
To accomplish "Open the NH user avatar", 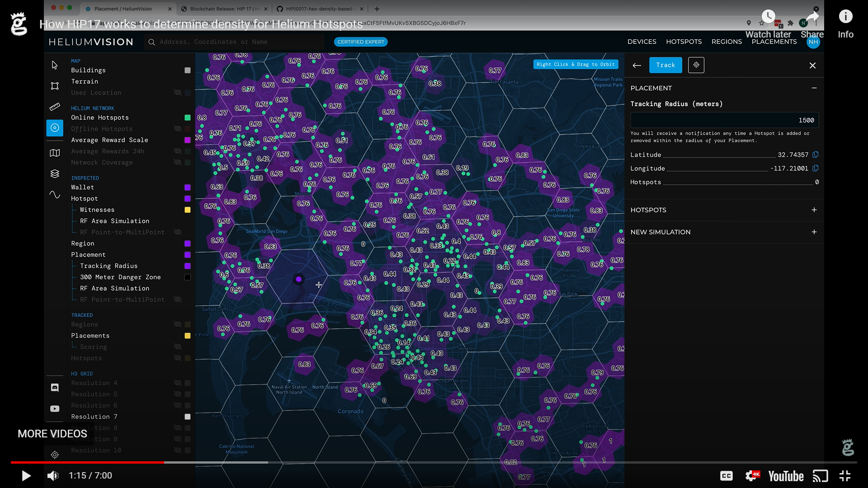I will point(813,42).
